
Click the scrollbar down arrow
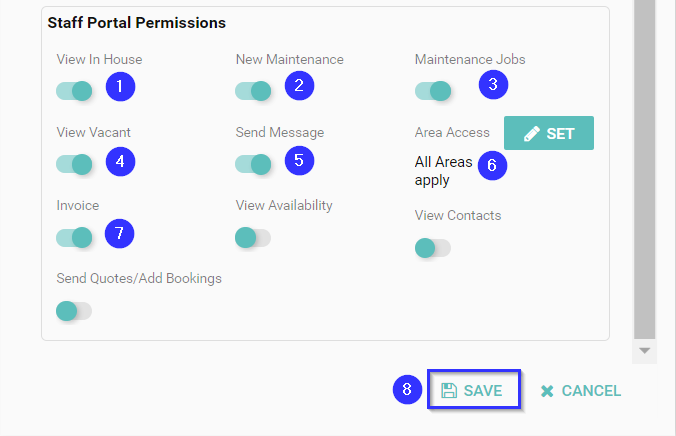[645, 351]
